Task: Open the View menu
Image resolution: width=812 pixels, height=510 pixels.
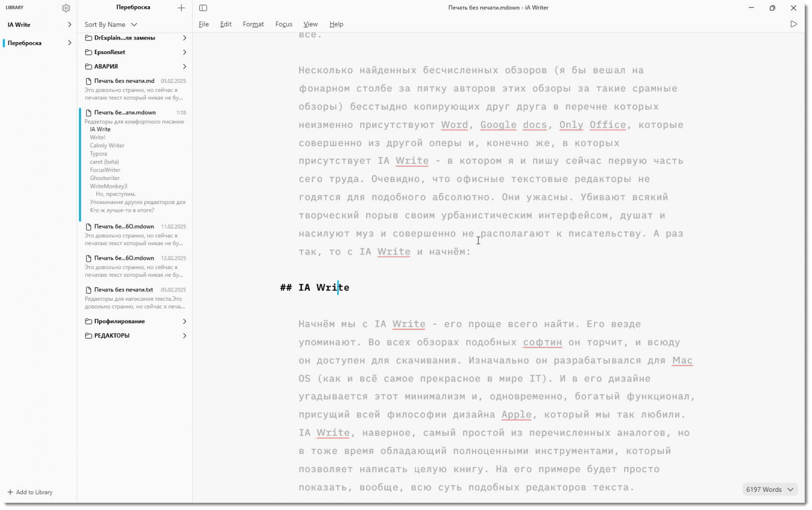Action: [x=310, y=24]
